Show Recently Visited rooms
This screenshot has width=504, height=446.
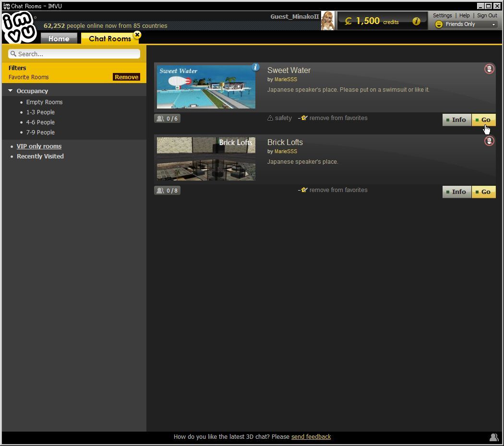pyautogui.click(x=40, y=157)
